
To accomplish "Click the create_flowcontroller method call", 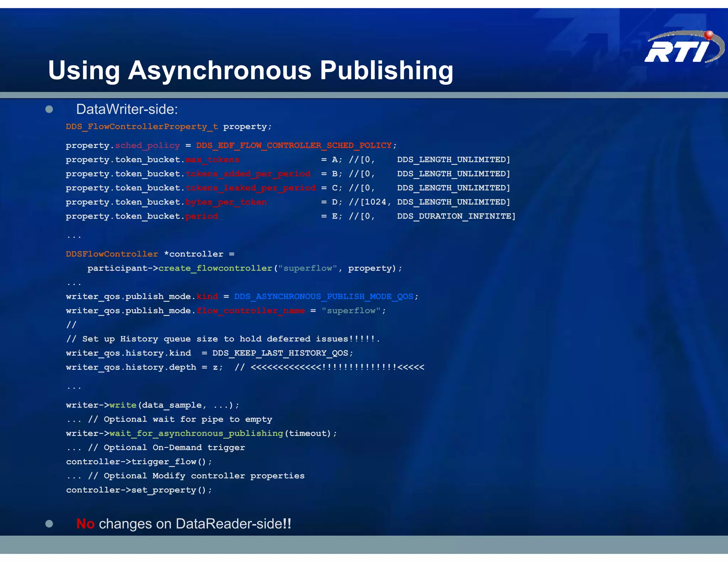I will pos(215,268).
